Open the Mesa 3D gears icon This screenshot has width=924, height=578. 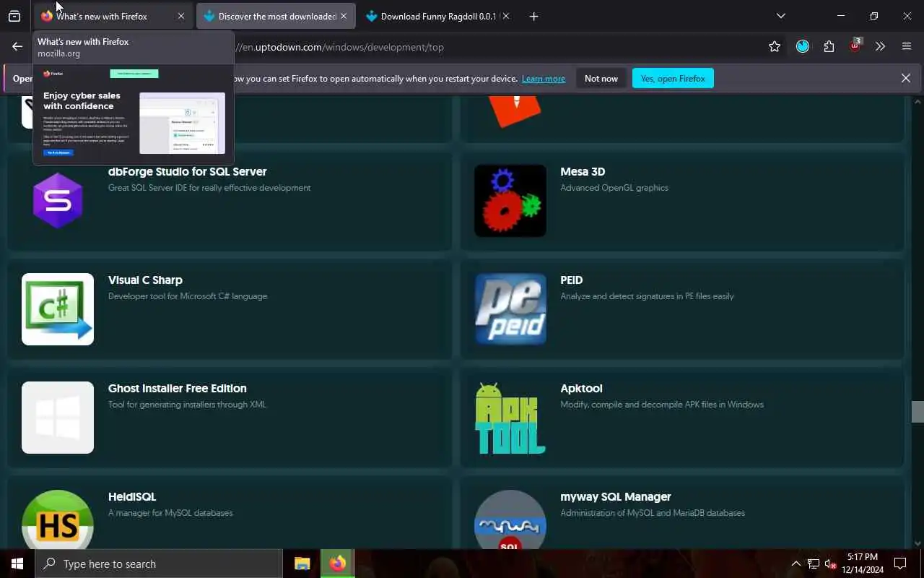(x=510, y=201)
